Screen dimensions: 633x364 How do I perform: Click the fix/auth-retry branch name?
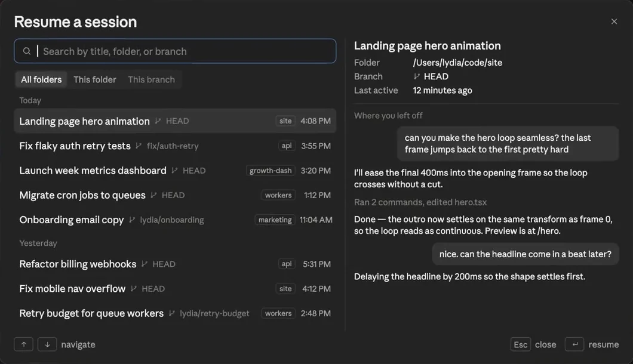click(173, 146)
